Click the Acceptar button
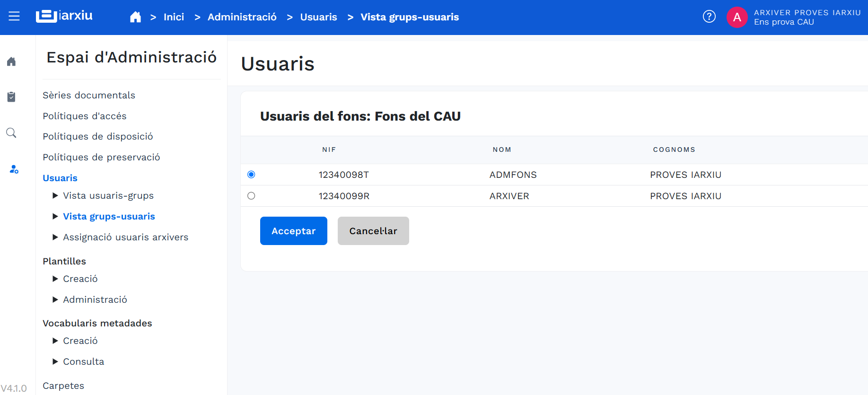 pyautogui.click(x=294, y=231)
